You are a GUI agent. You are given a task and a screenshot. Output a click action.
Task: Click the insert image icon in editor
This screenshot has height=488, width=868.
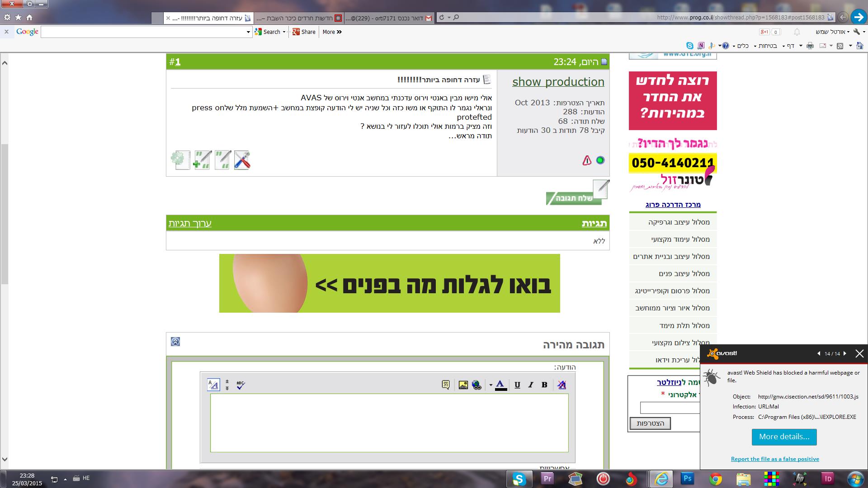pyautogui.click(x=463, y=385)
